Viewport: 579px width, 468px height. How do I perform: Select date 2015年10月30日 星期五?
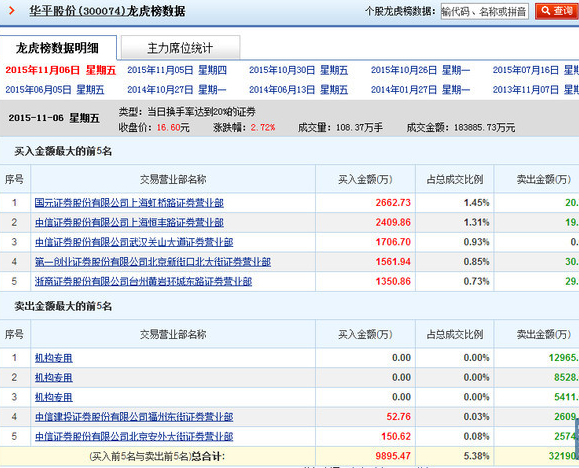coord(298,70)
